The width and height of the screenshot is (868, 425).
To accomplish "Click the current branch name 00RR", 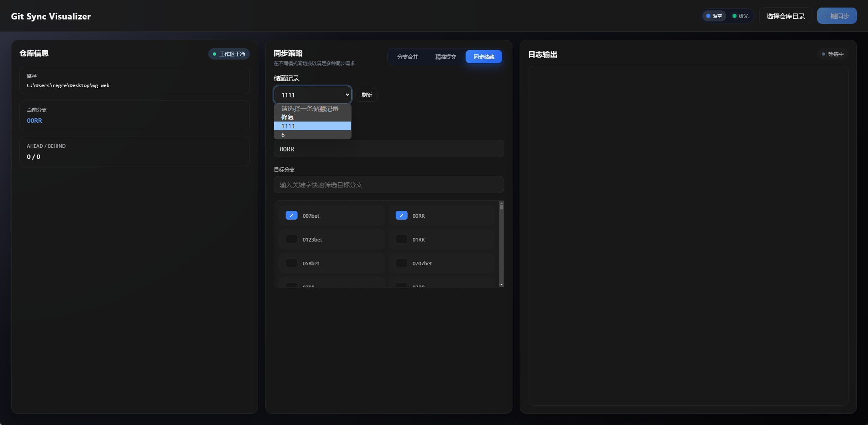I will point(35,120).
